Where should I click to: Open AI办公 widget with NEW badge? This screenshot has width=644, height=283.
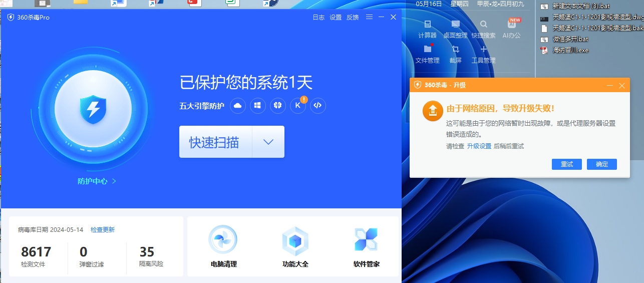[512, 24]
